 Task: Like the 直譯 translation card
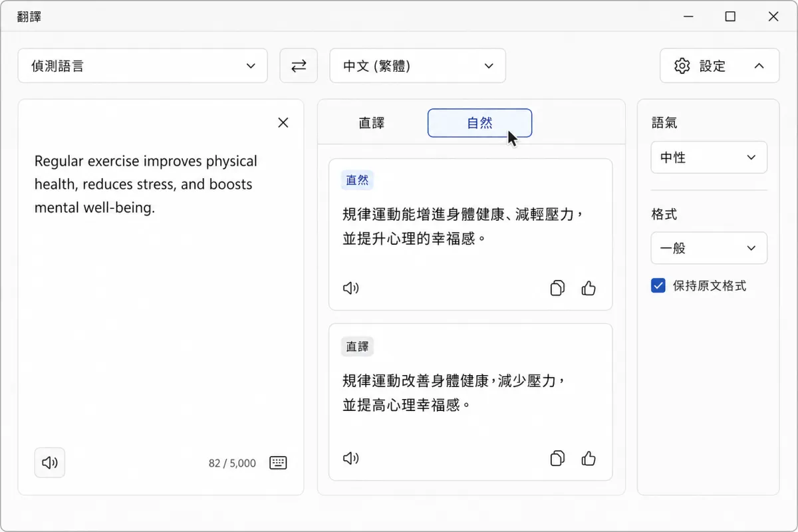pos(589,458)
